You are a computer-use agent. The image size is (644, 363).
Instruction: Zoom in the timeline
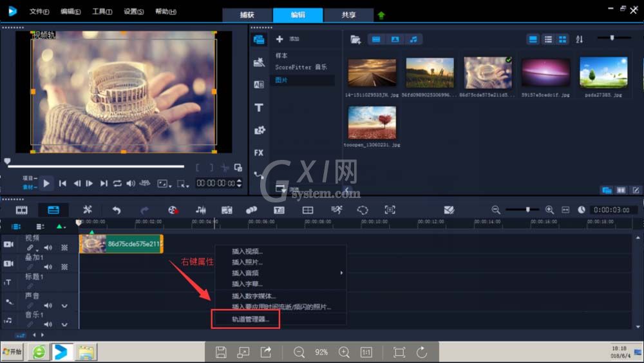549,210
